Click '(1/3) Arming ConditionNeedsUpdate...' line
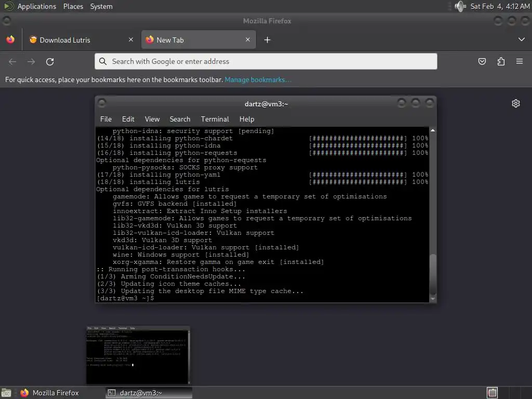Image resolution: width=532 pixels, height=399 pixels. (x=171, y=276)
